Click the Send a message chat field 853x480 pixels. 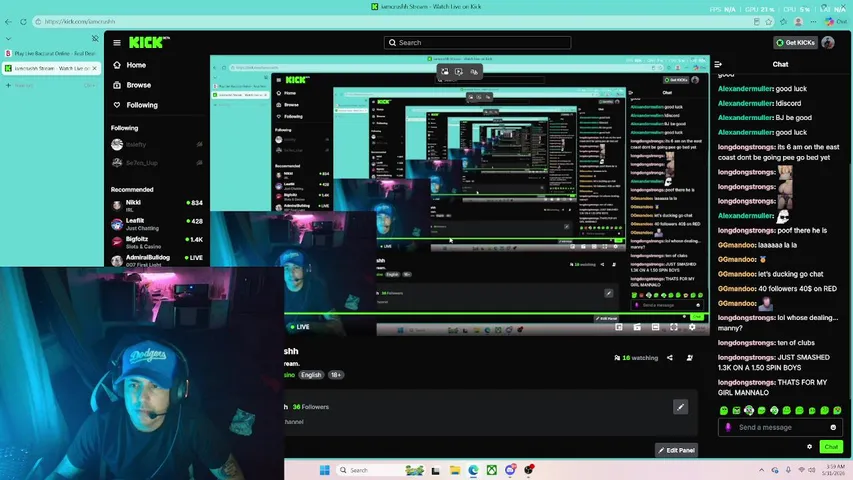tap(780, 427)
